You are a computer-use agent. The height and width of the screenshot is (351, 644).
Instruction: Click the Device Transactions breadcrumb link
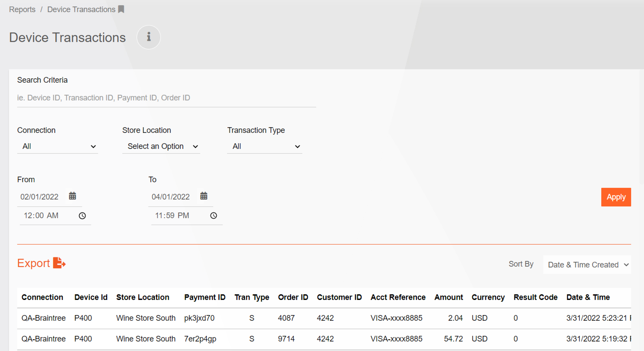pos(81,9)
